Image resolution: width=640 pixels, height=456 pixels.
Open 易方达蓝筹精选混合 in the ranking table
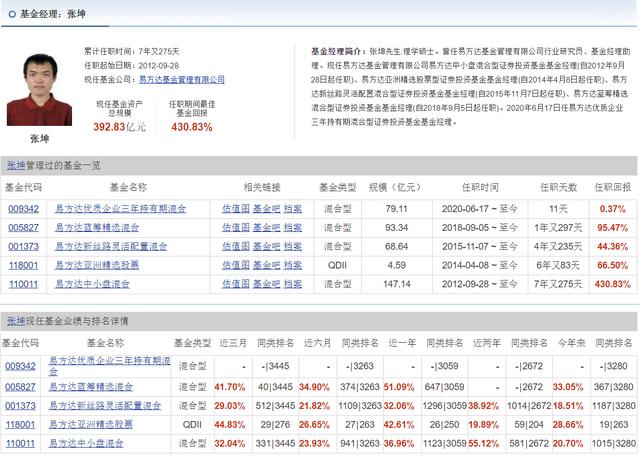click(x=91, y=387)
